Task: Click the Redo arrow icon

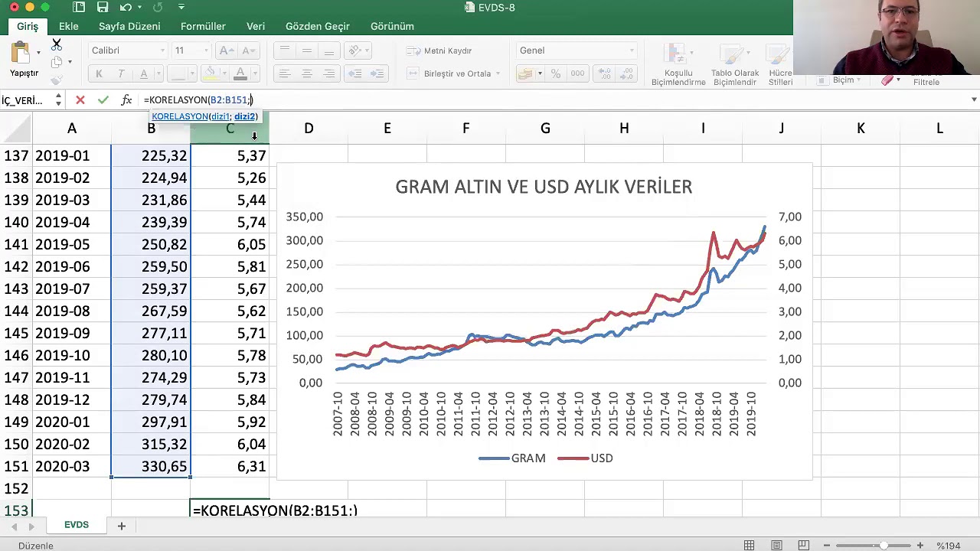Action: [158, 8]
